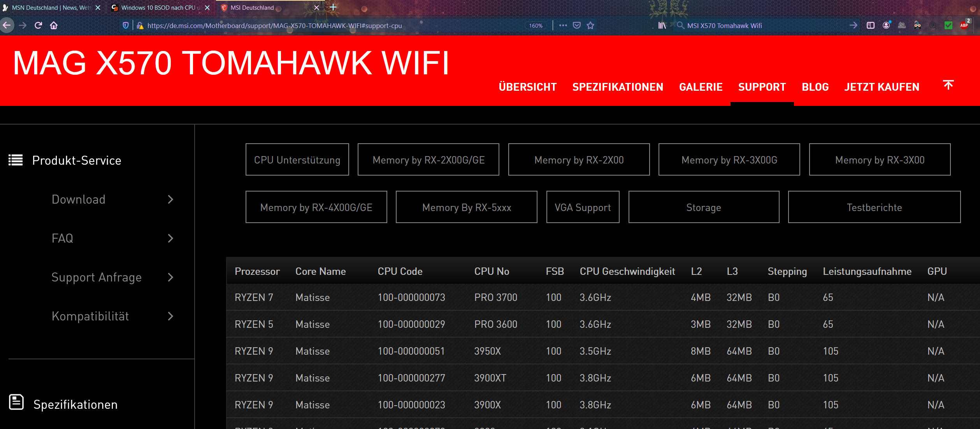The height and width of the screenshot is (429, 980).
Task: Select the Storage compatibility button
Action: (704, 207)
